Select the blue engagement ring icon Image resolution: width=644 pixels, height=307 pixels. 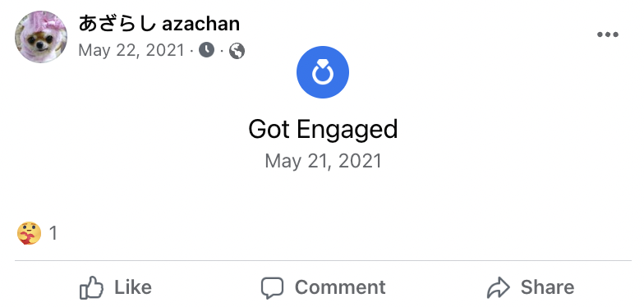[323, 72]
